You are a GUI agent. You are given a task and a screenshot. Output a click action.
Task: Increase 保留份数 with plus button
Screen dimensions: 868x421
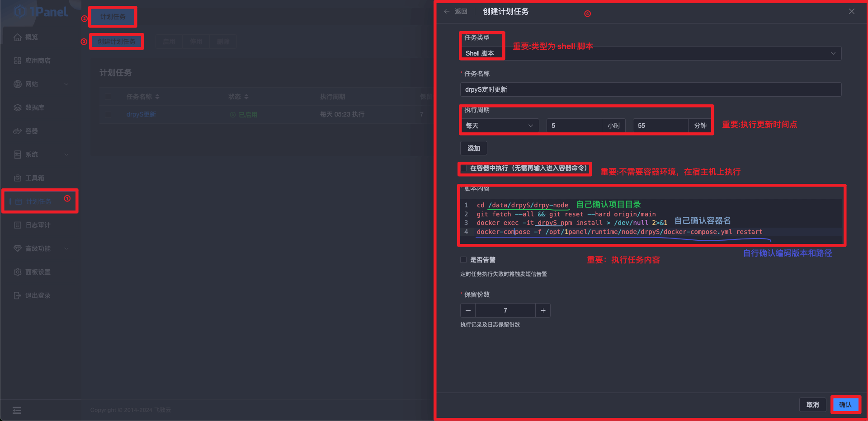[543, 310]
